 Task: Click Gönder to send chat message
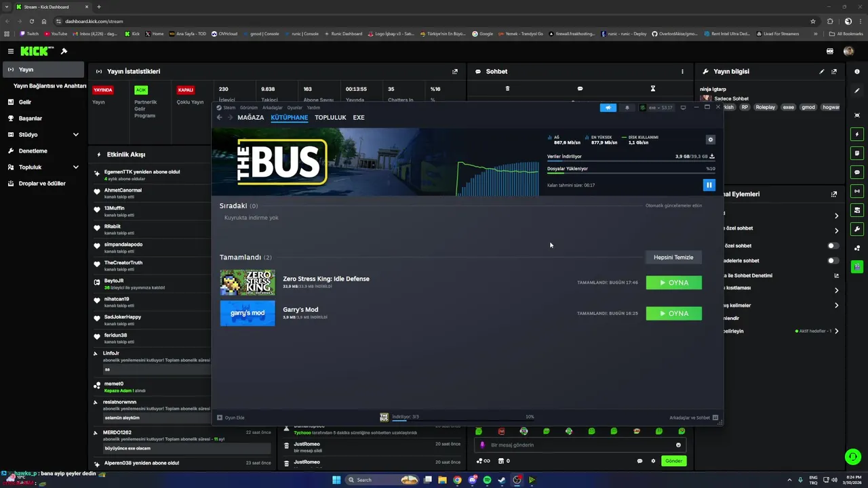point(673,461)
